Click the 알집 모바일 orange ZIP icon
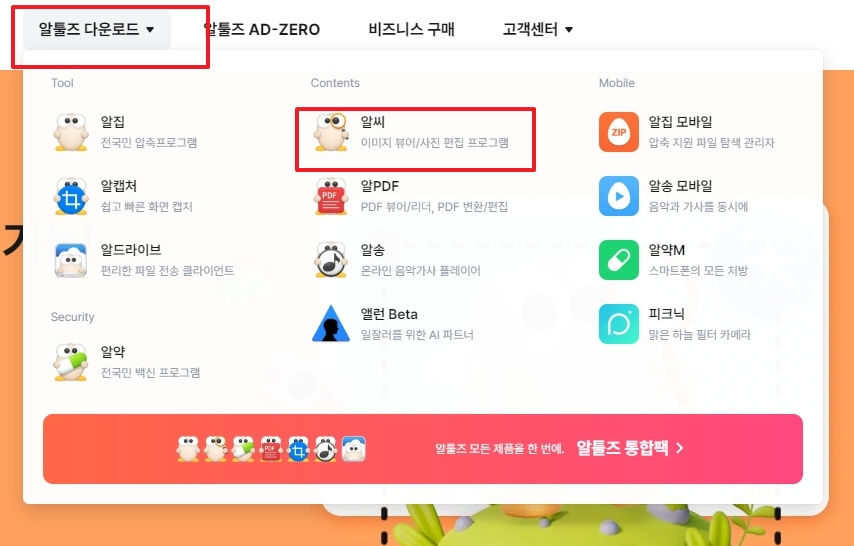 619,132
